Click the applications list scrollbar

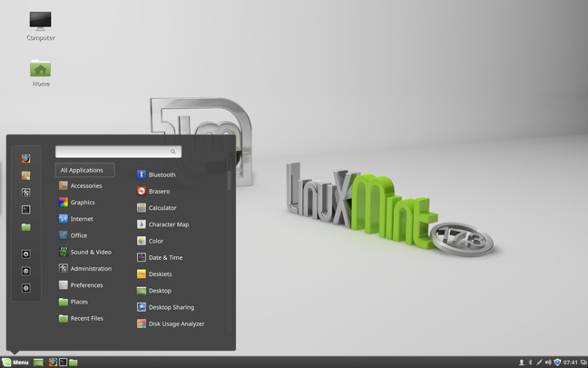(x=230, y=180)
